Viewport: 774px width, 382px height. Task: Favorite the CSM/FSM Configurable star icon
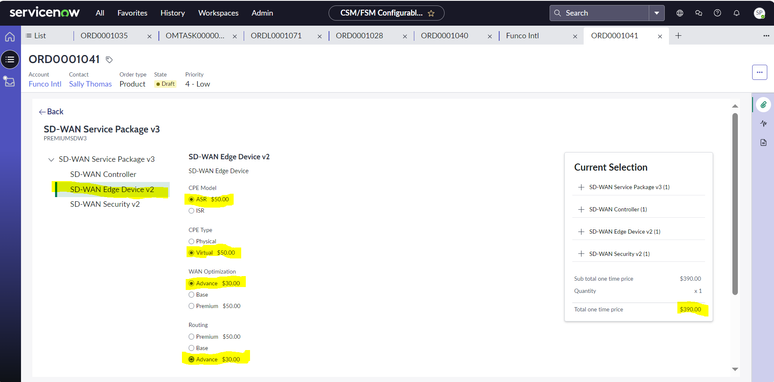pos(431,13)
